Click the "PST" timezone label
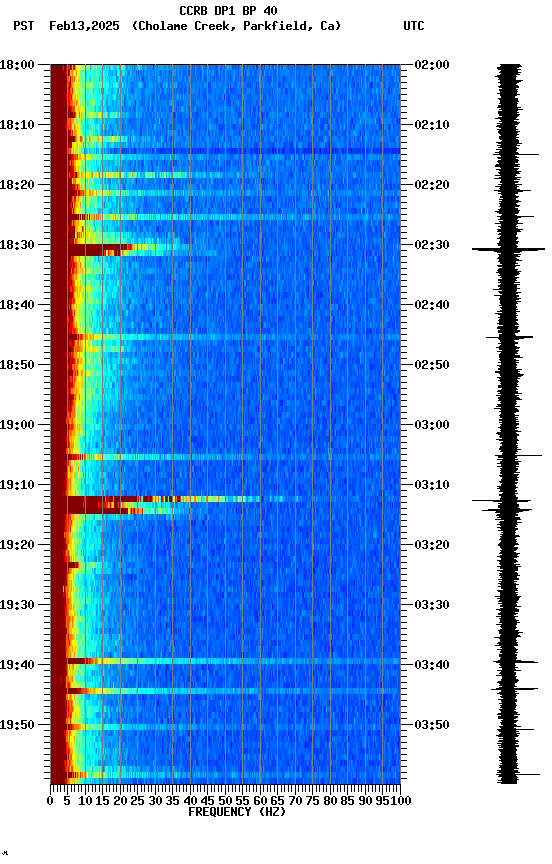 24,26
